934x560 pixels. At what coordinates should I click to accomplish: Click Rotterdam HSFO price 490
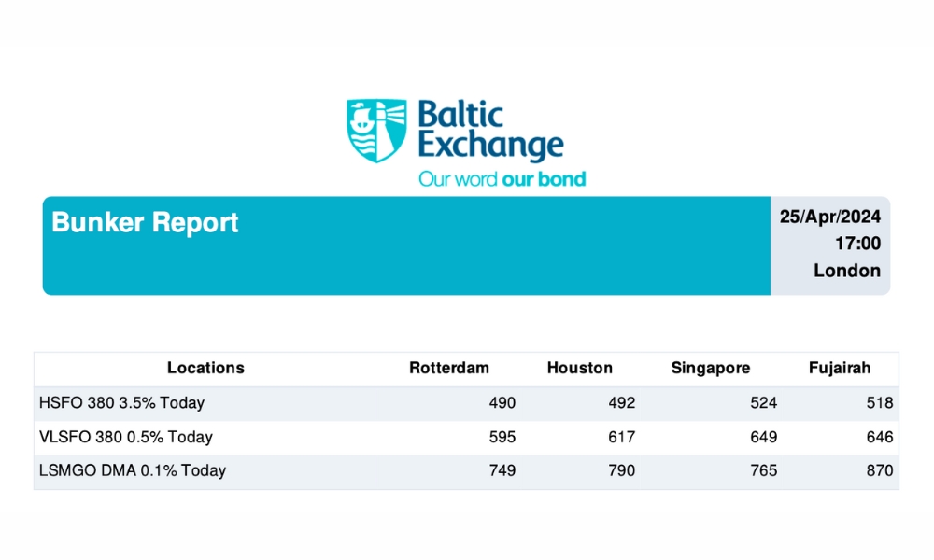click(x=502, y=403)
